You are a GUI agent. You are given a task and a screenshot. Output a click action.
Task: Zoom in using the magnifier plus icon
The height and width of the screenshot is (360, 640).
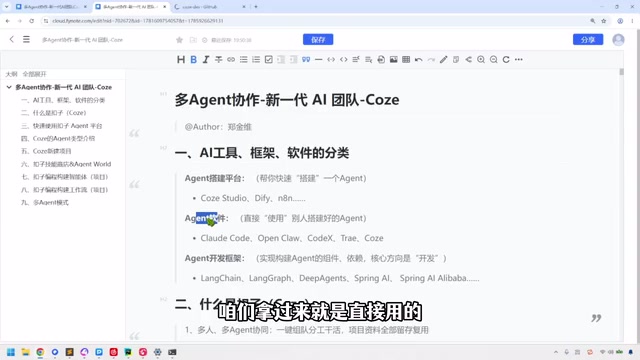coord(481,60)
